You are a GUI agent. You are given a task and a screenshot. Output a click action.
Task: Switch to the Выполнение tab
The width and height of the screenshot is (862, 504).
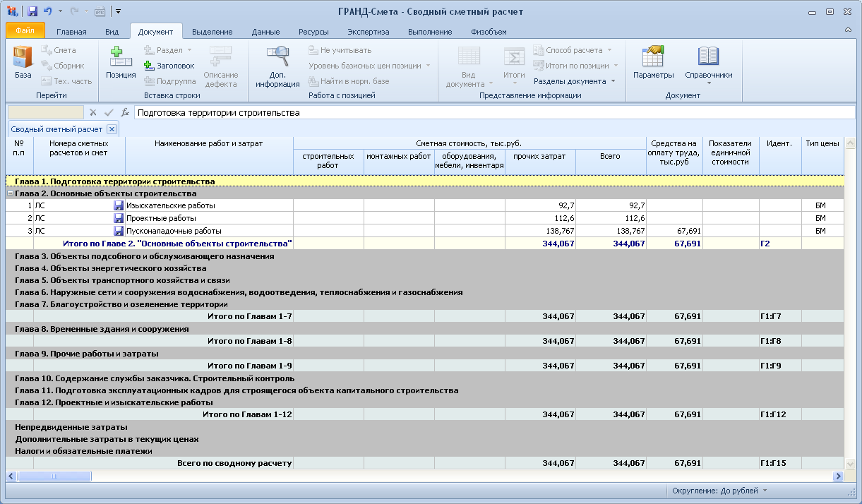pyautogui.click(x=430, y=32)
